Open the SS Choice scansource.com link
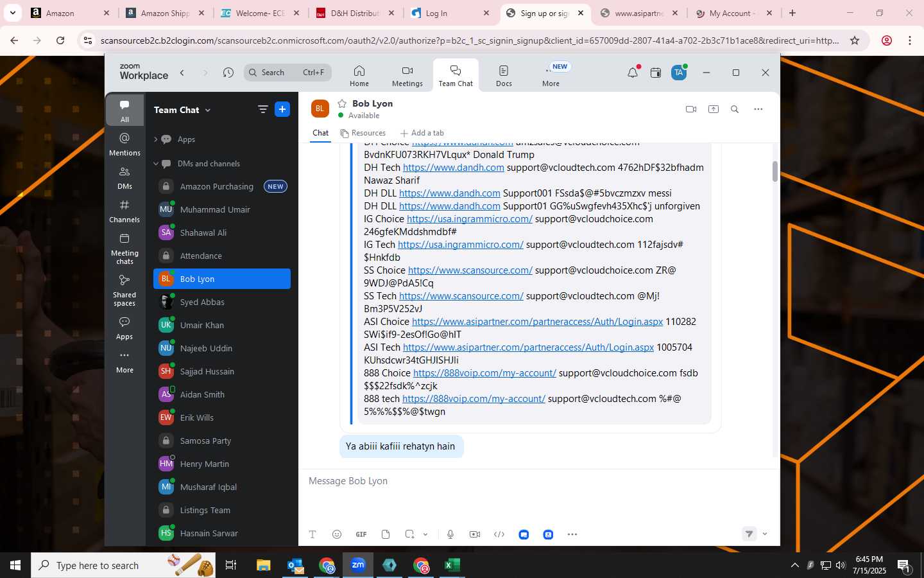This screenshot has height=578, width=924. [x=470, y=270]
